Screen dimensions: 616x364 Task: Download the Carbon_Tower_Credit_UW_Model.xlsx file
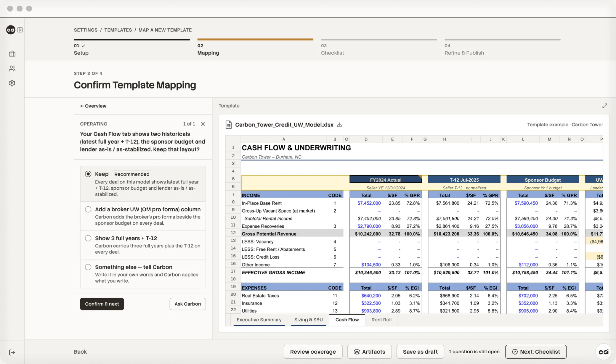(339, 125)
